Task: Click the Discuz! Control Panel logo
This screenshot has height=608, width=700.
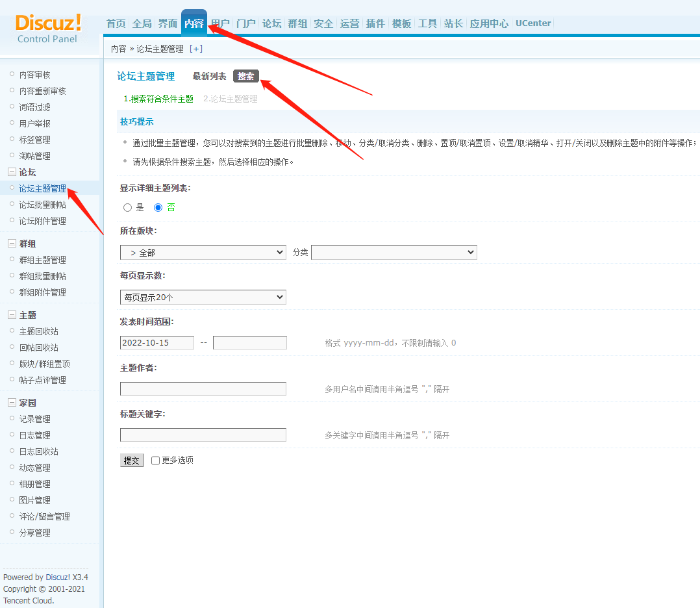Action: [48, 29]
